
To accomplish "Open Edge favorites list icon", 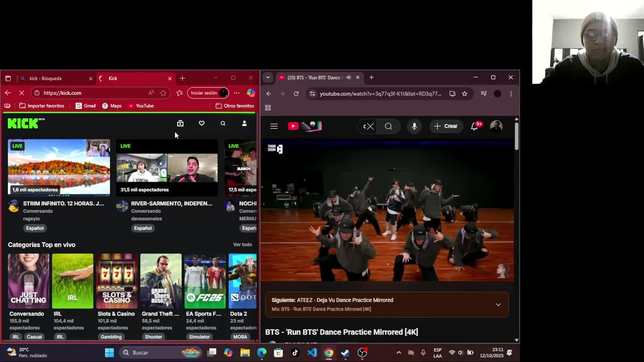I will click(180, 93).
